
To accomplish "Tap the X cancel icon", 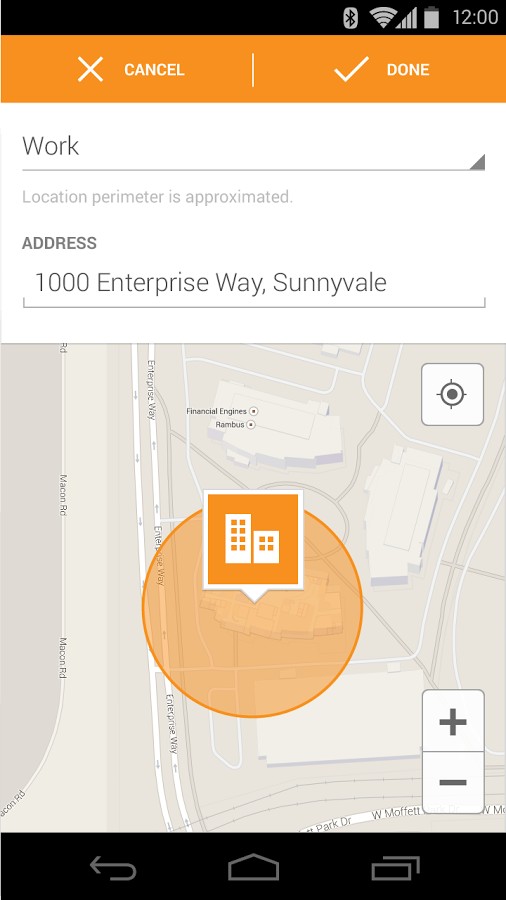I will point(91,69).
